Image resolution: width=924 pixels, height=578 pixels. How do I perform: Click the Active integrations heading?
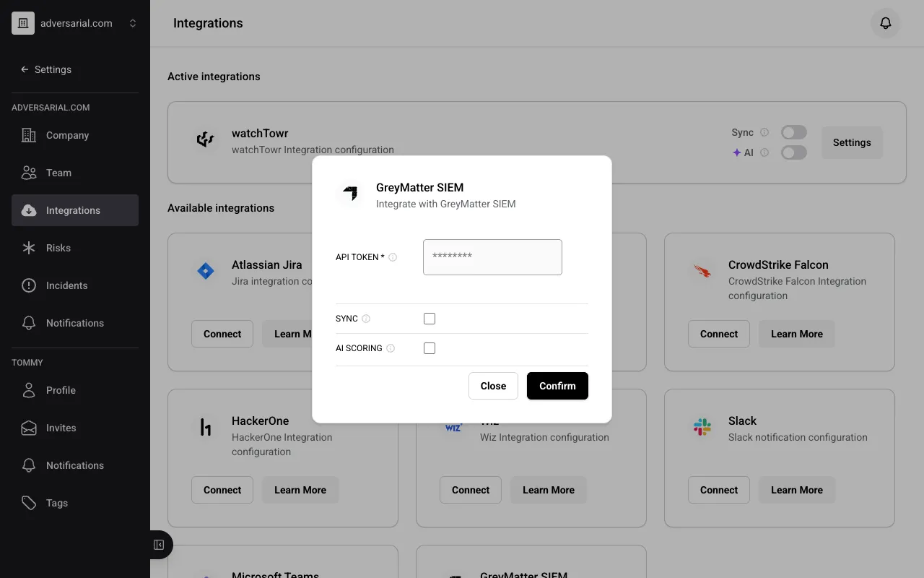pos(214,77)
